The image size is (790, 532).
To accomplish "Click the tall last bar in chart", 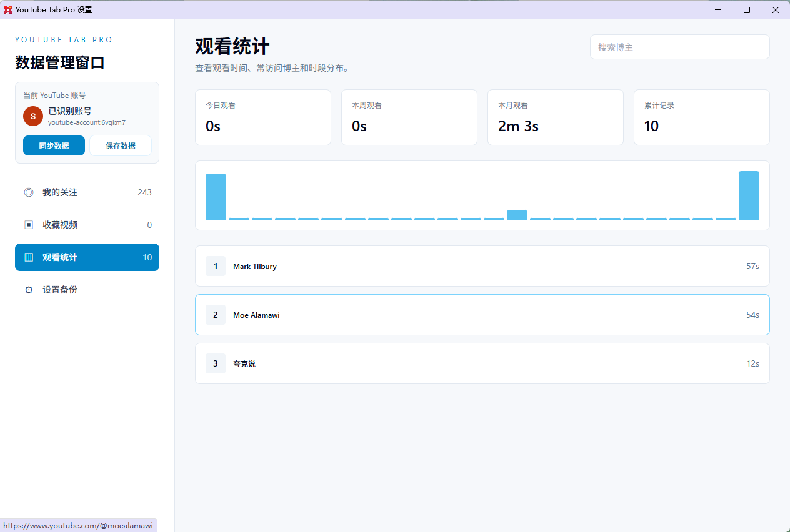I will click(x=749, y=195).
